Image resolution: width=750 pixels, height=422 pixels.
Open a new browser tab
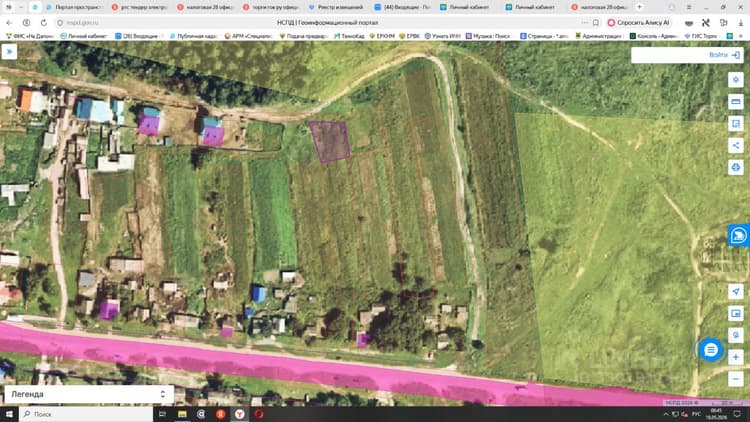[639, 7]
